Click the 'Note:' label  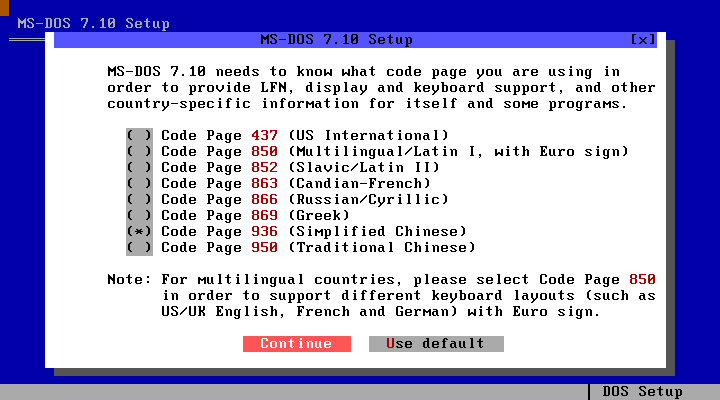click(x=129, y=280)
